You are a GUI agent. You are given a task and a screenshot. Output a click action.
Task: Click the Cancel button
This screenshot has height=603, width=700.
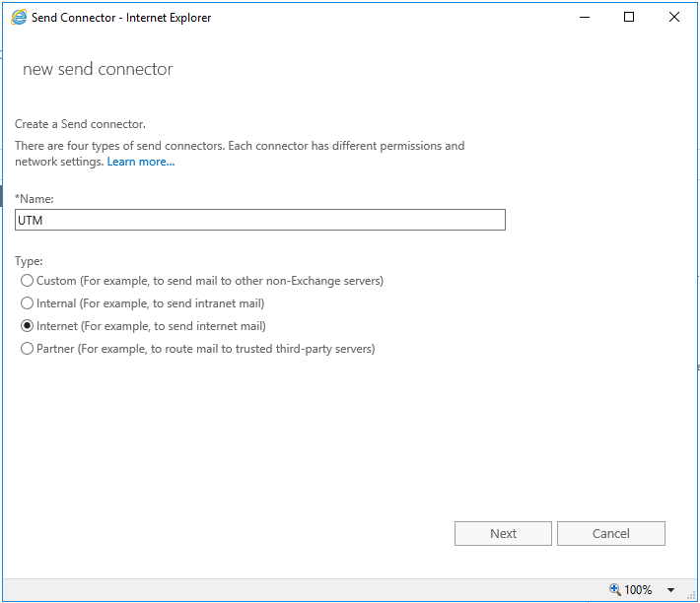[x=611, y=533]
